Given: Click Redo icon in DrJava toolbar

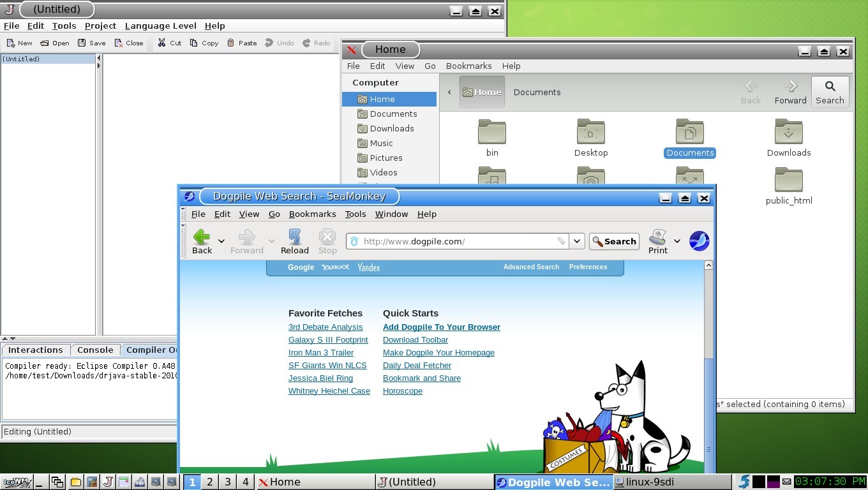Looking at the screenshot, I should coord(306,43).
